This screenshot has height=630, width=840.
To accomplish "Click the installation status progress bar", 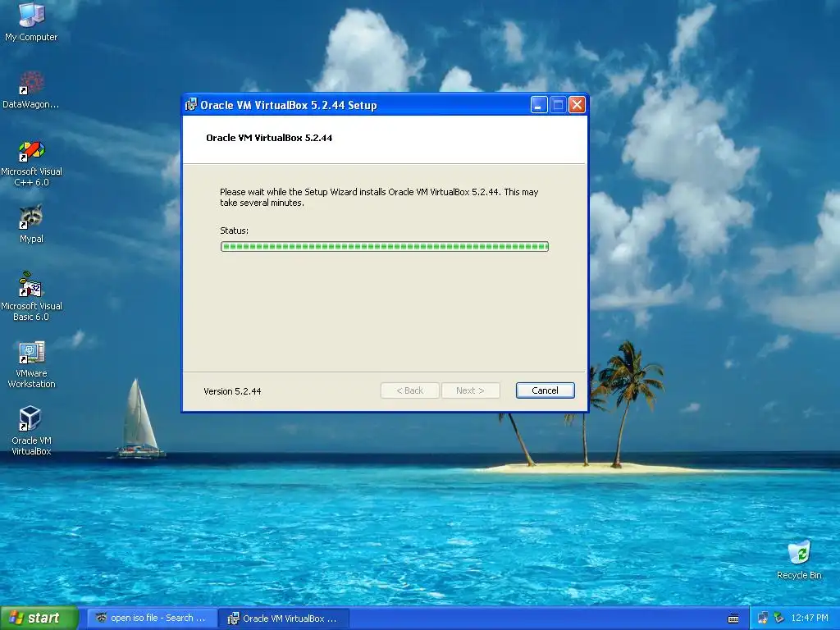I will click(385, 246).
